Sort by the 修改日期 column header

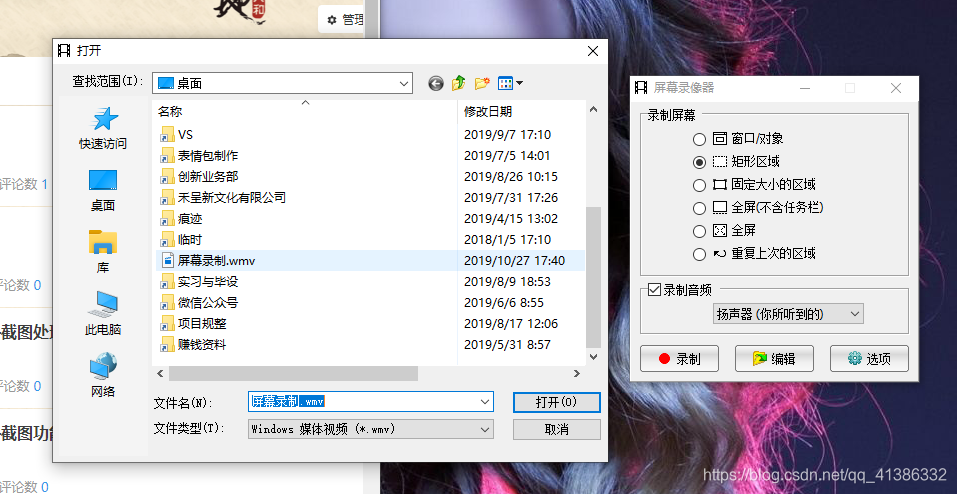click(521, 112)
